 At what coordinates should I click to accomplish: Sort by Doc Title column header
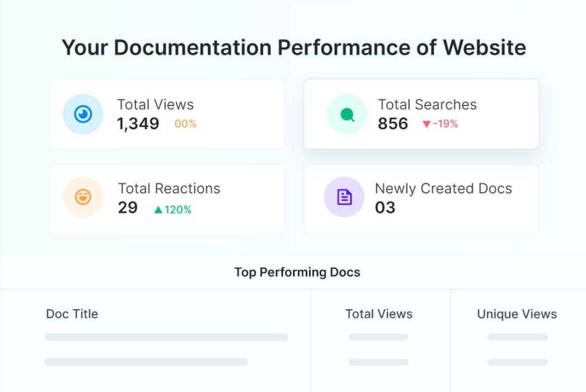72,314
